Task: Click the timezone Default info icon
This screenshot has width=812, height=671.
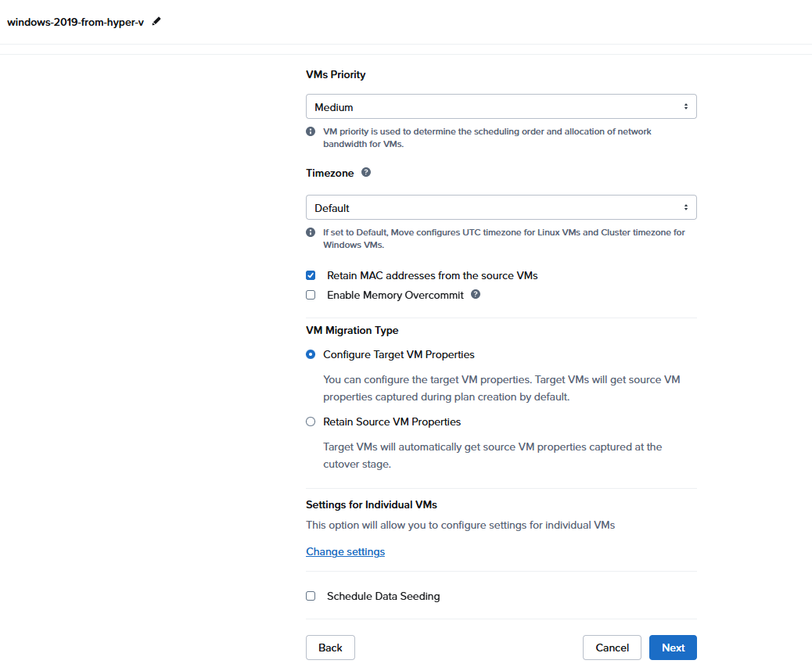Action: click(x=311, y=232)
